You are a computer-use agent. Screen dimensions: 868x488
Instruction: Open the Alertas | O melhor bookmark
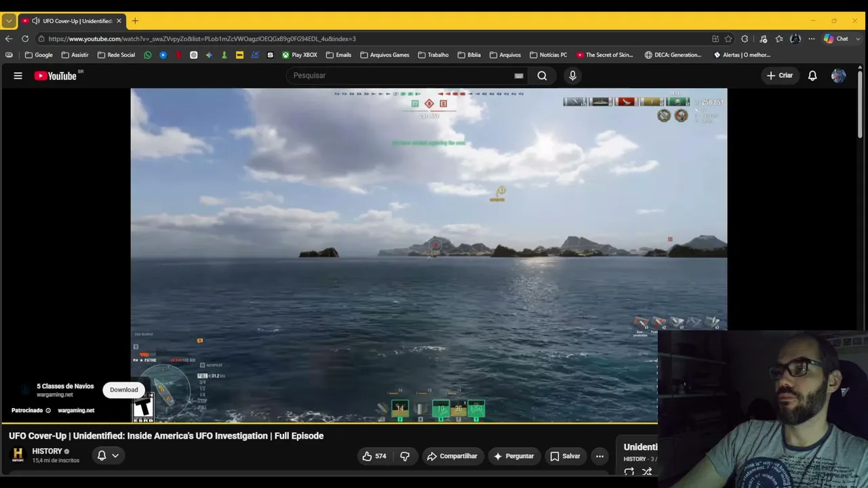point(742,55)
